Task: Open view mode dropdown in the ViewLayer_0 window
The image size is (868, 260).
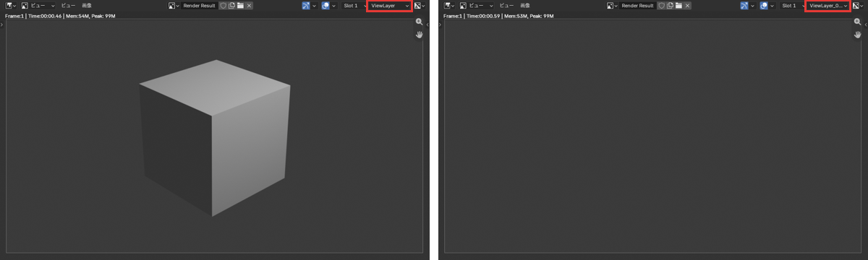Action: 476,6
